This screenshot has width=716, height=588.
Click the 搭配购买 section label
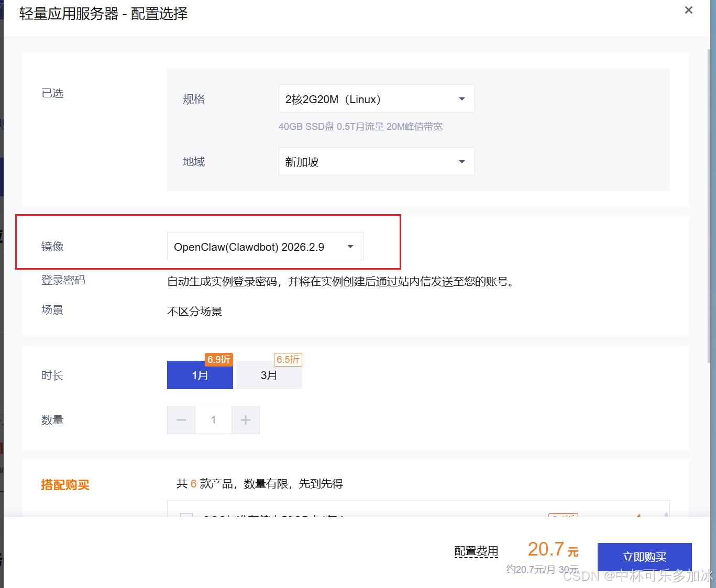[x=65, y=484]
